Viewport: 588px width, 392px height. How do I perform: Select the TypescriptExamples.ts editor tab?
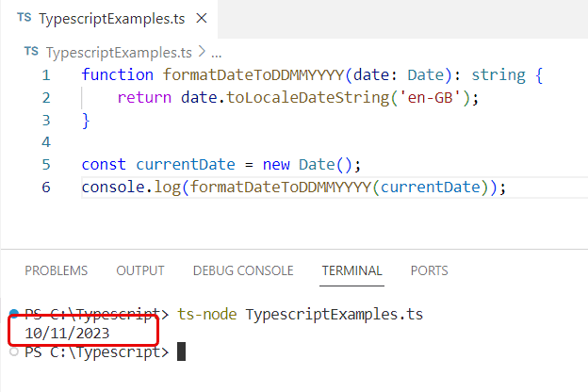[108, 19]
